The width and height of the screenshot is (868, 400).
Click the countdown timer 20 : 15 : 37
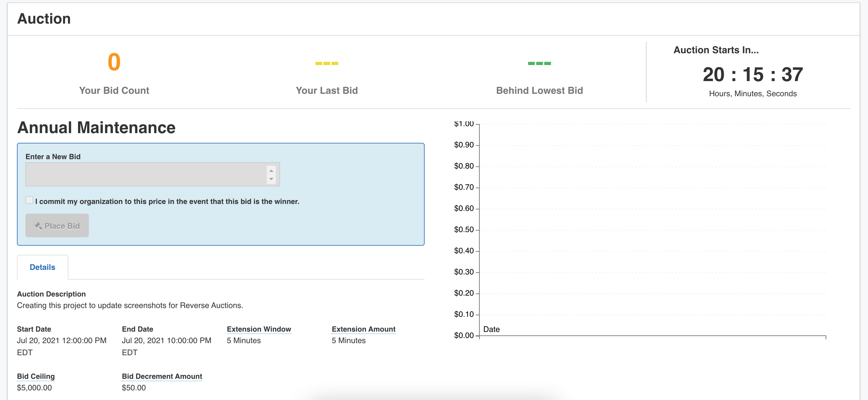(x=753, y=74)
